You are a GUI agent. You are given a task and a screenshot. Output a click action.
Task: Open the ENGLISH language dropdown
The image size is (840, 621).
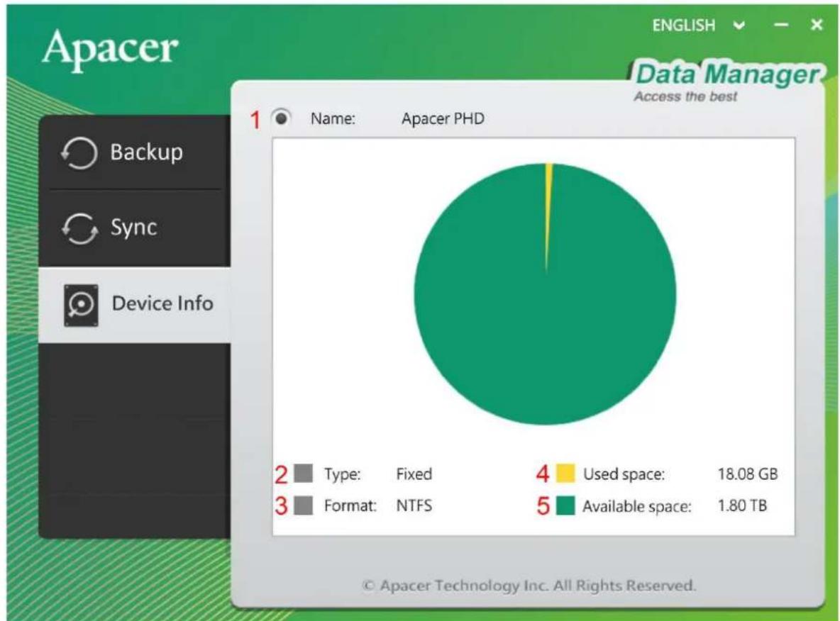(x=698, y=25)
